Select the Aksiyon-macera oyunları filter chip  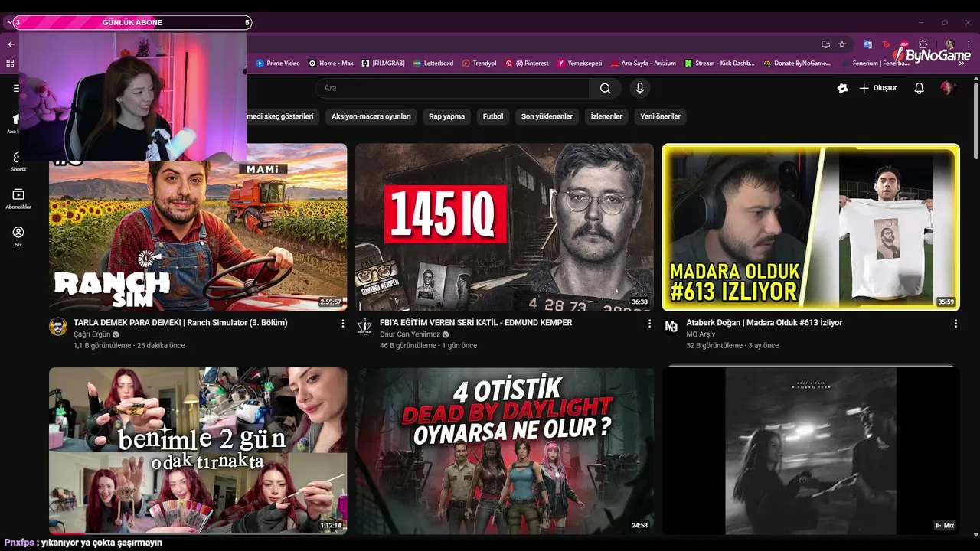[x=371, y=116]
